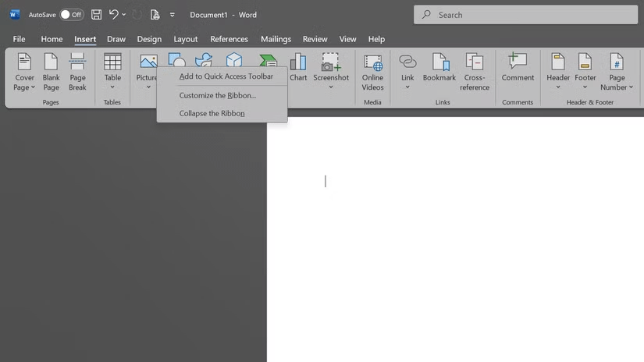Click the Save icon in title bar
This screenshot has height=362, width=644.
click(x=96, y=15)
